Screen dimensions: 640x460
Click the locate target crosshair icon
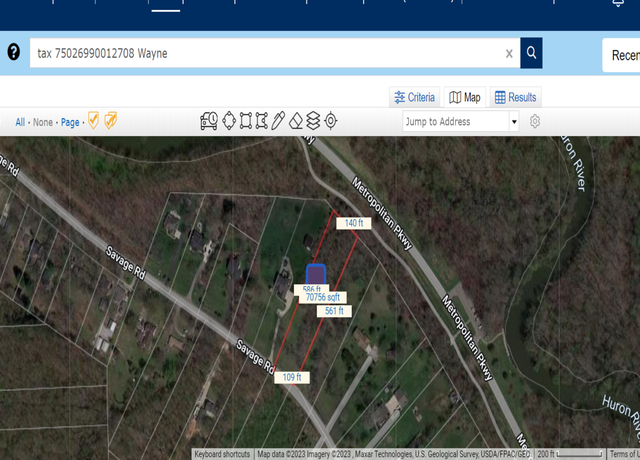coord(331,121)
